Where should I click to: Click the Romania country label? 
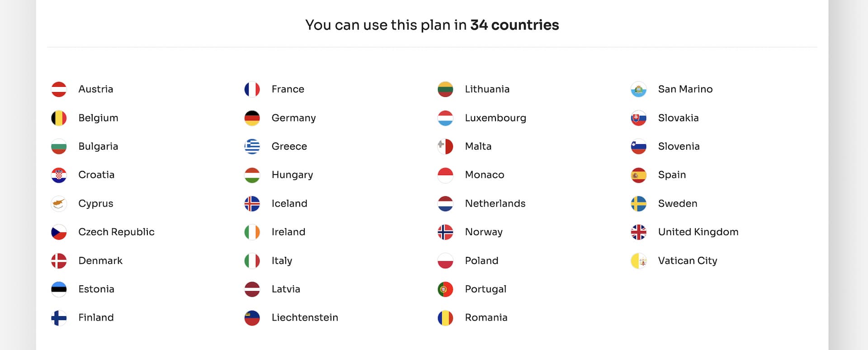(x=486, y=317)
